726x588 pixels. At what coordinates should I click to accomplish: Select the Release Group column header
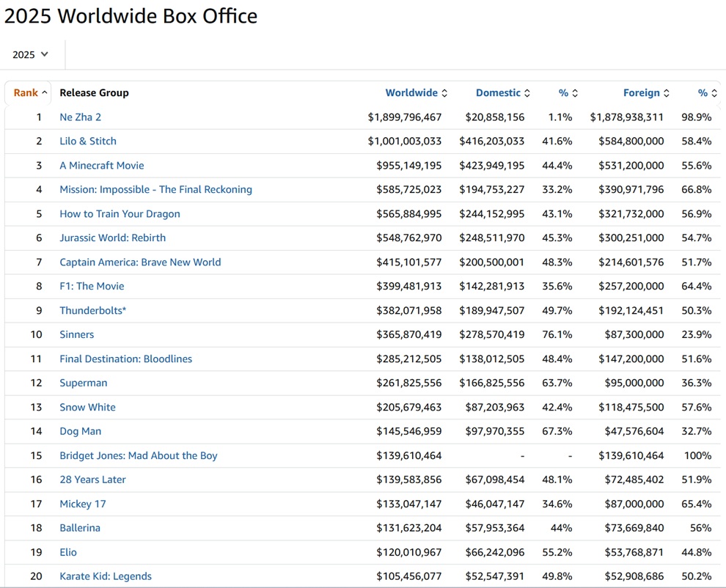click(x=94, y=92)
